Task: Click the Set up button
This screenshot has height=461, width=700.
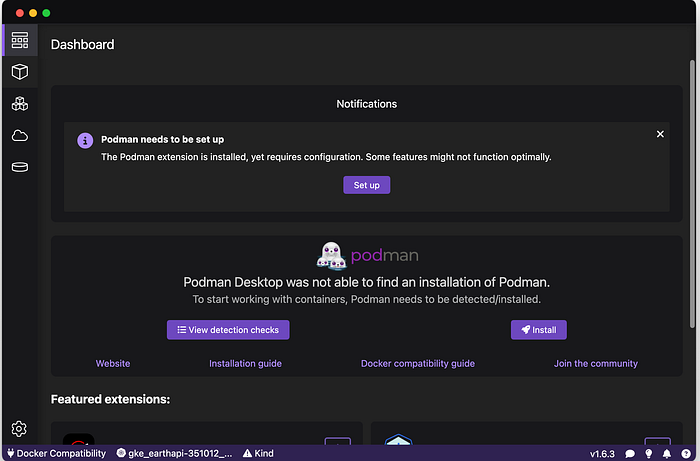Action: (x=367, y=185)
